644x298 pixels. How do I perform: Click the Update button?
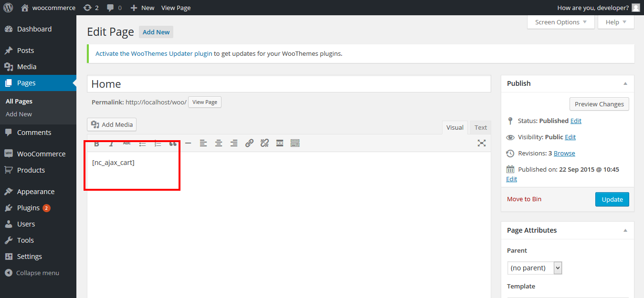[x=612, y=199]
